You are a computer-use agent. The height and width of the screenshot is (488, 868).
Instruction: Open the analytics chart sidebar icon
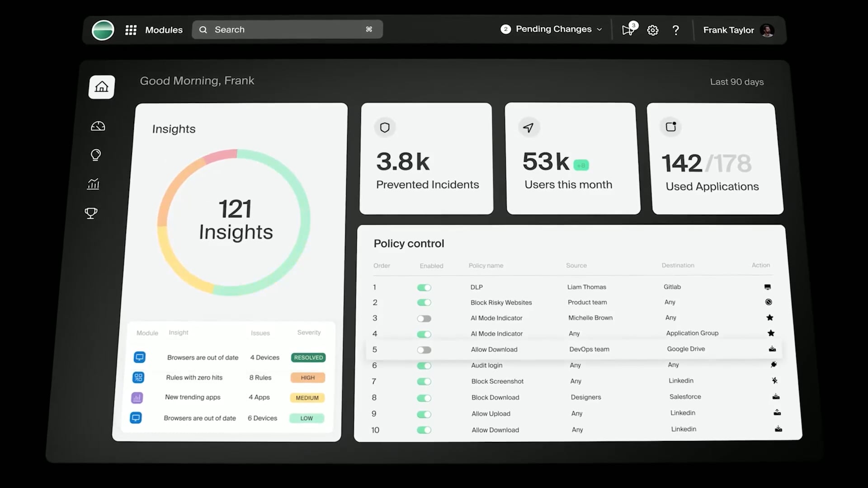click(93, 184)
